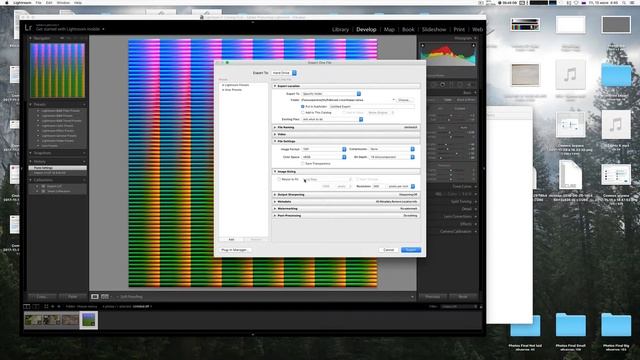Open the resolution pixels per inch dropdown
Viewport: 640px width, 360px height.
point(401,187)
